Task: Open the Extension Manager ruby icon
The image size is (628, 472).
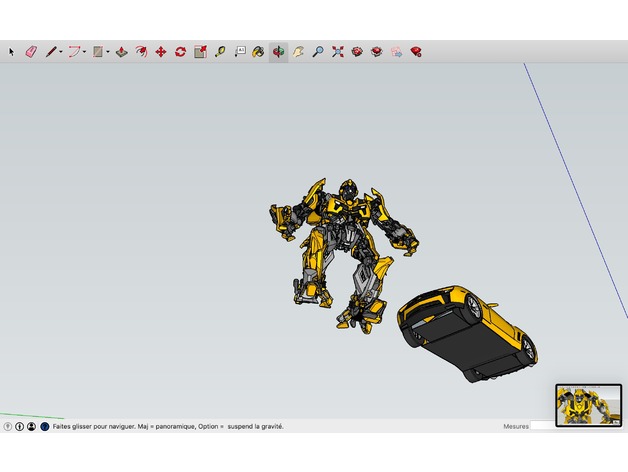Action: (416, 52)
